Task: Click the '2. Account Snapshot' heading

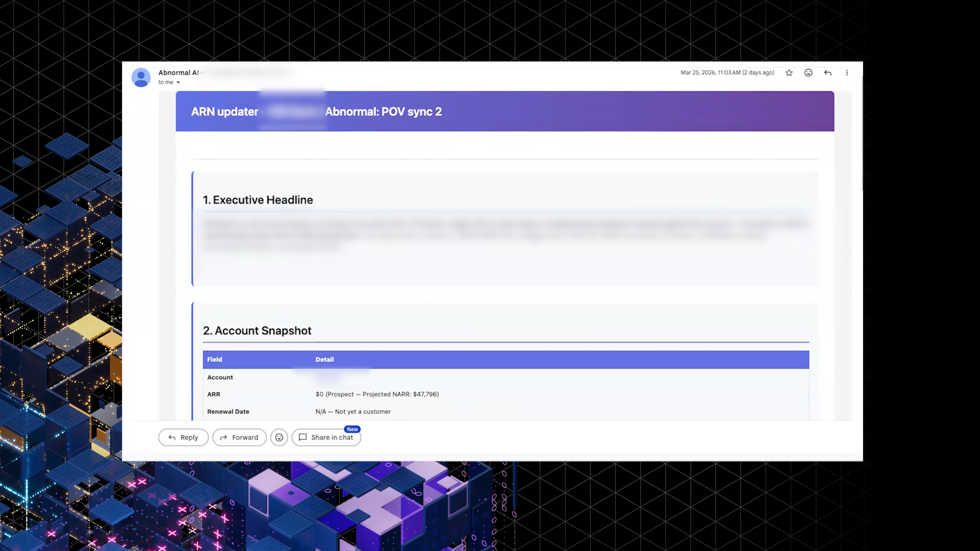Action: pos(257,331)
